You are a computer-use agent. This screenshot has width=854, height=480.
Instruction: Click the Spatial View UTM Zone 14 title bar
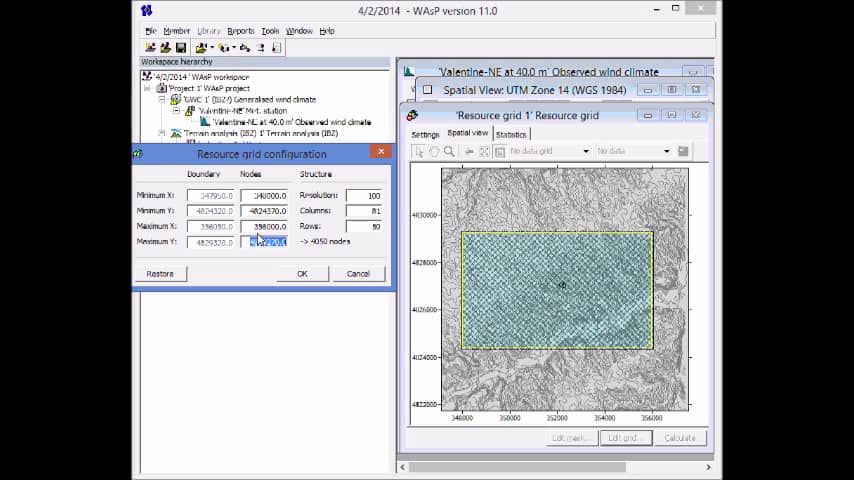click(x=534, y=90)
